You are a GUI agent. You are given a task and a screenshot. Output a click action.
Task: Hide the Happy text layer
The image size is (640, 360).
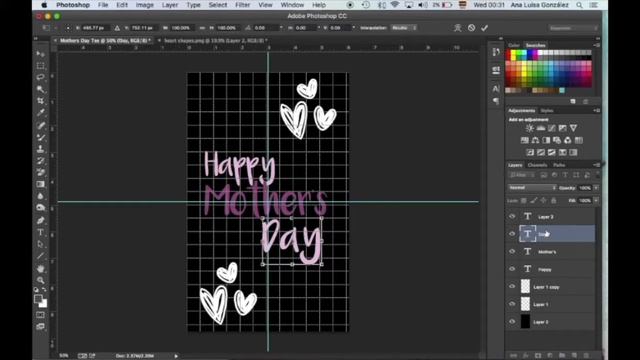(512, 269)
